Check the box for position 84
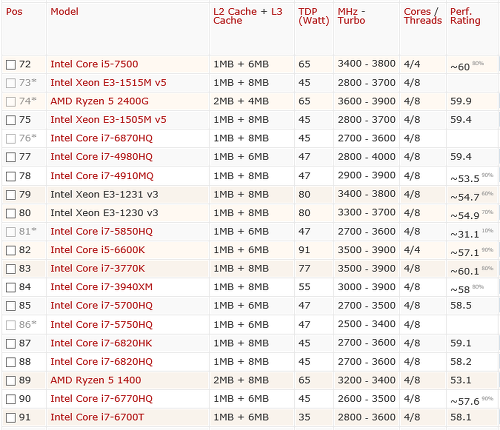The image size is (500, 430). [x=11, y=287]
